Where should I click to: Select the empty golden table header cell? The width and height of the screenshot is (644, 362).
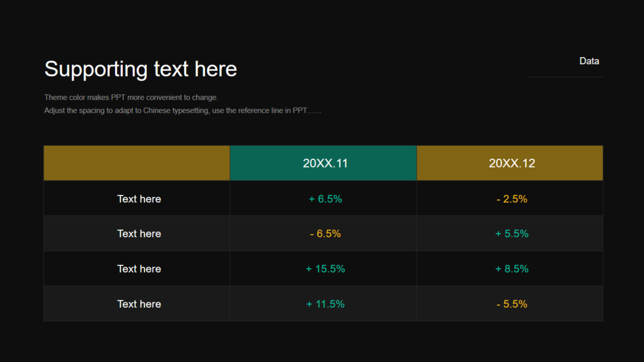pos(137,163)
